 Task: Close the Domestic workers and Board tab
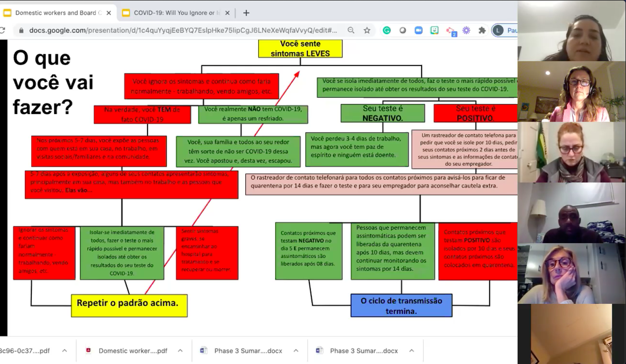[109, 13]
